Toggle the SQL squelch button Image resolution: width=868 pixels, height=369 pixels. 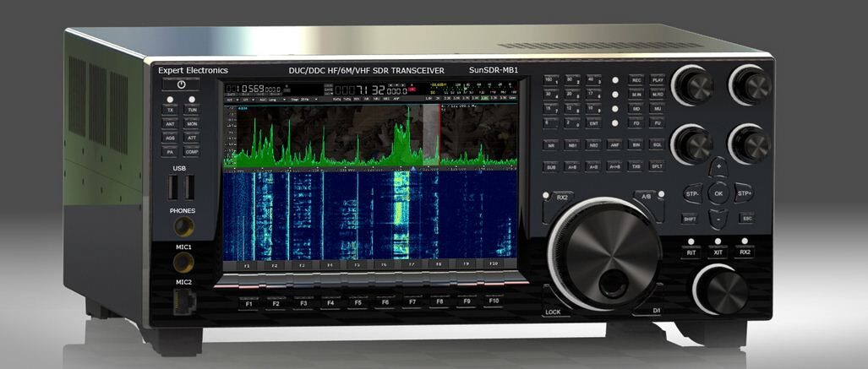[x=657, y=145]
